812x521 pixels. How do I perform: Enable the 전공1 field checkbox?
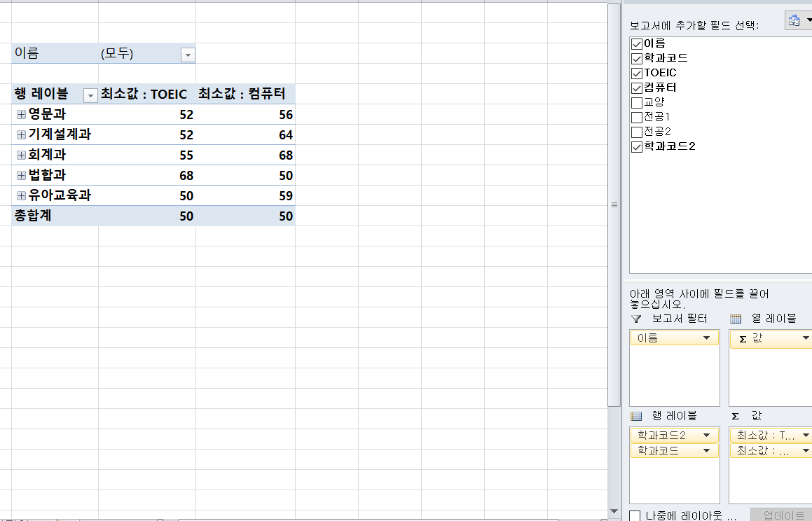coord(637,117)
